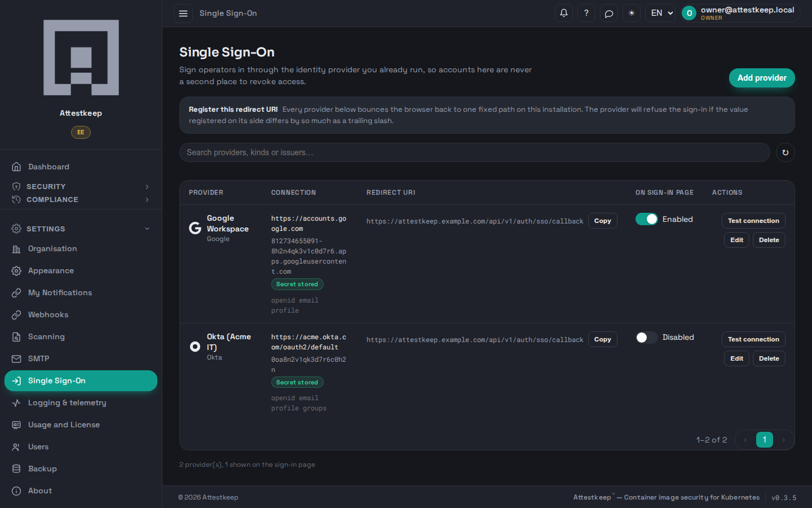812x508 pixels.
Task: Go to Users page
Action: tap(81, 446)
